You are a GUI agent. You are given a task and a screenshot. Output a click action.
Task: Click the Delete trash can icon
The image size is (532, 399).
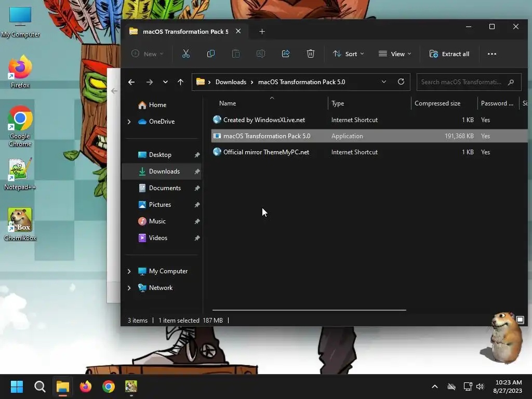(x=311, y=54)
